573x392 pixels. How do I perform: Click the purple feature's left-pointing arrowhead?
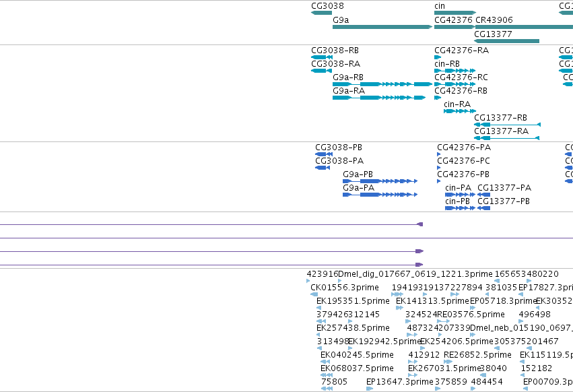pos(420,224)
